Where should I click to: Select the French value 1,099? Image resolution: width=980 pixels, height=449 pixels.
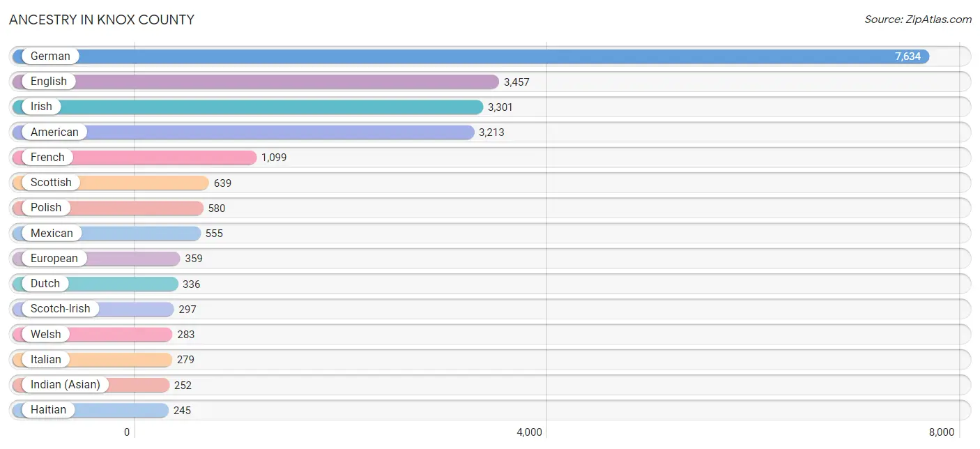(x=274, y=158)
